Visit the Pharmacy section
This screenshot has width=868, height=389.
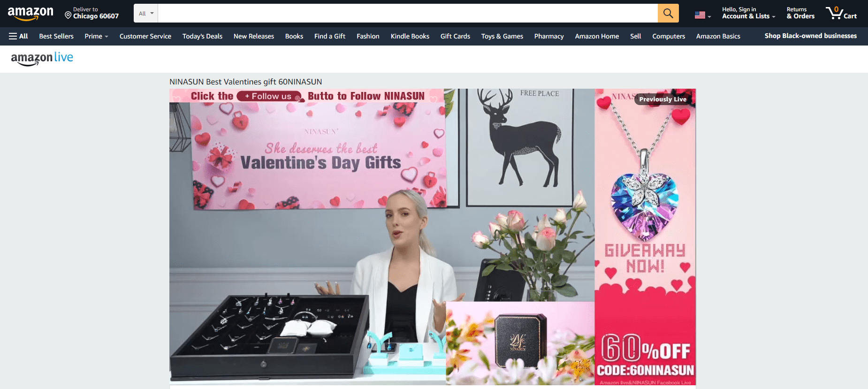pyautogui.click(x=549, y=36)
